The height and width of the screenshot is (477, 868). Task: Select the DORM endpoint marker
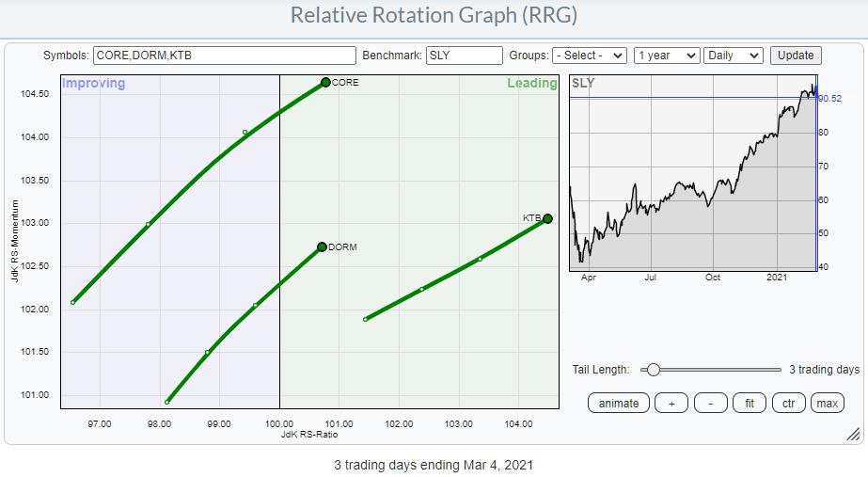tap(322, 246)
